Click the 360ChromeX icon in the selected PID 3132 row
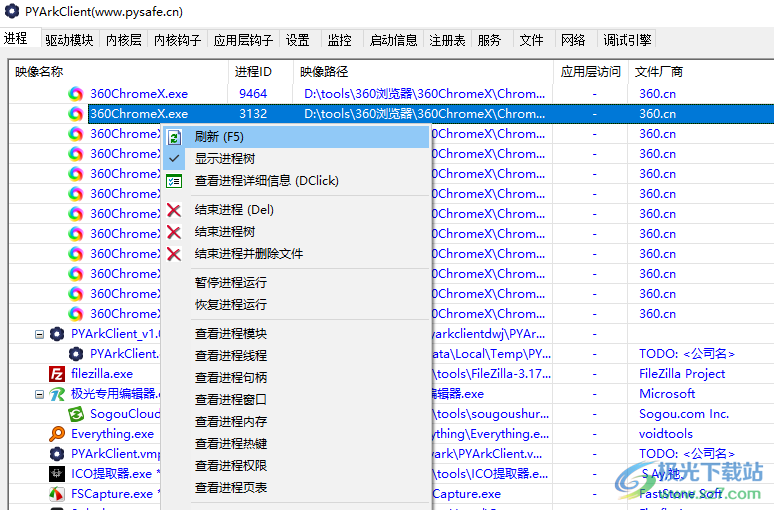774x510 pixels. point(76,114)
